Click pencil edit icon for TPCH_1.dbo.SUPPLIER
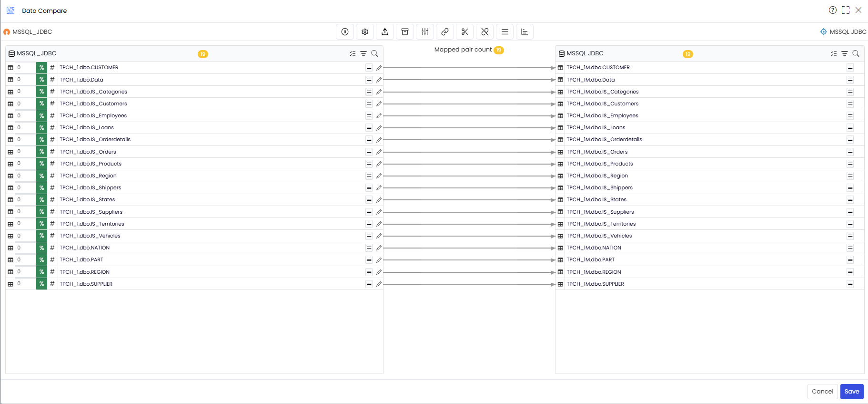The image size is (868, 404). click(x=379, y=284)
